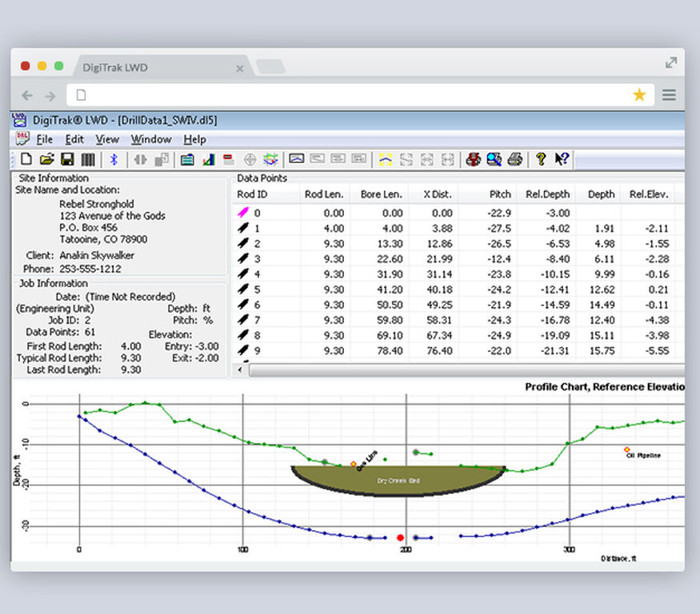700x614 pixels.
Task: Open the Help menu
Action: pyautogui.click(x=194, y=139)
